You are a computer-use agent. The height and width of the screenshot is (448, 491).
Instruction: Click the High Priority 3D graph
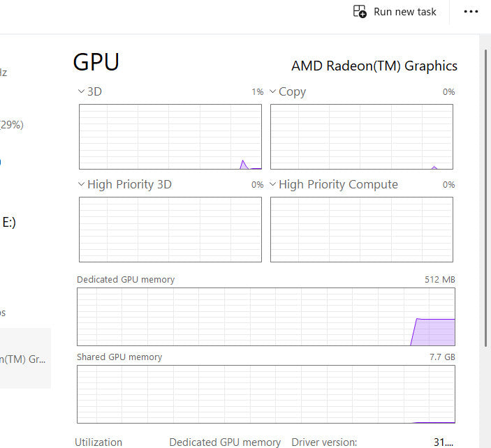[x=170, y=230]
